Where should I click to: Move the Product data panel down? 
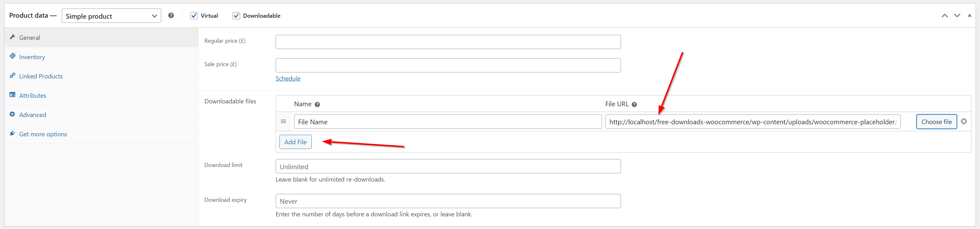click(957, 15)
